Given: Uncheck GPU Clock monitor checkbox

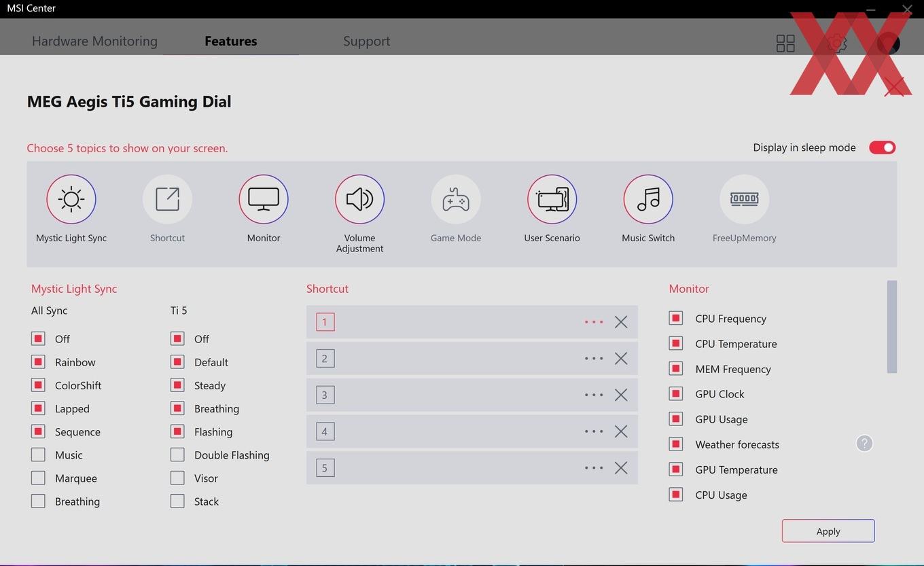Looking at the screenshot, I should (675, 393).
